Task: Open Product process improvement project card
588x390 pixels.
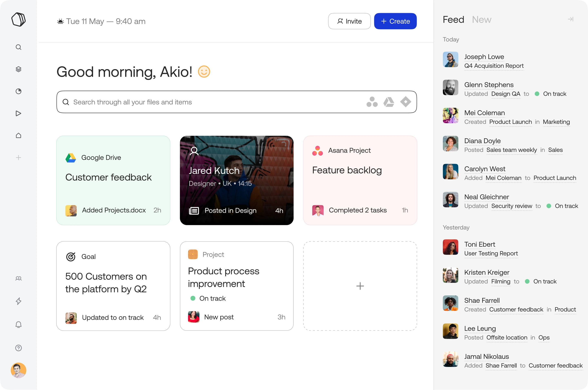Action: [237, 286]
